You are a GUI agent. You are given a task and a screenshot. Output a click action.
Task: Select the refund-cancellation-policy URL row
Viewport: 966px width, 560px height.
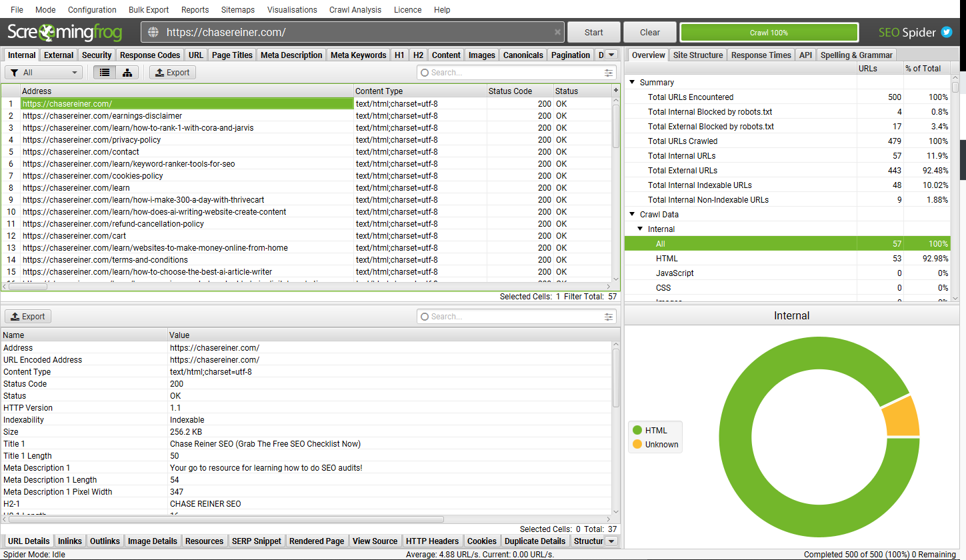[x=311, y=224]
